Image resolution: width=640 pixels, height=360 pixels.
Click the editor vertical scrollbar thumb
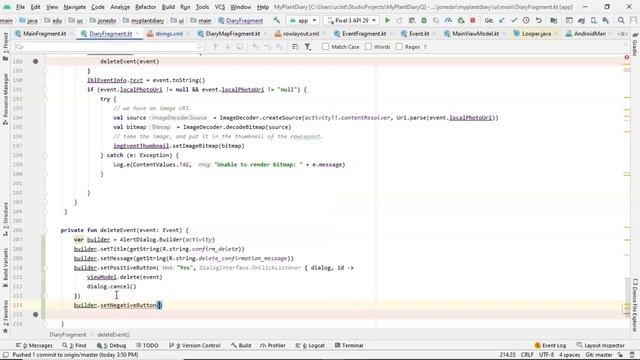627,297
